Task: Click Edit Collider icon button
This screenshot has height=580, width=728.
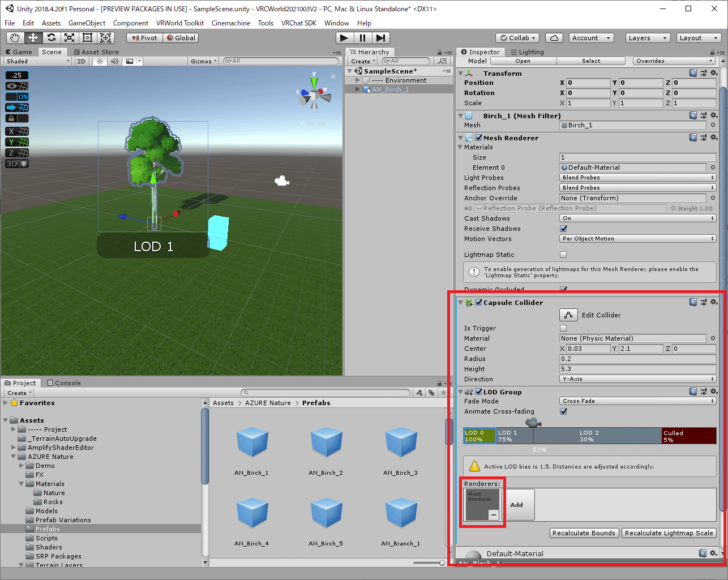Action: tap(568, 315)
